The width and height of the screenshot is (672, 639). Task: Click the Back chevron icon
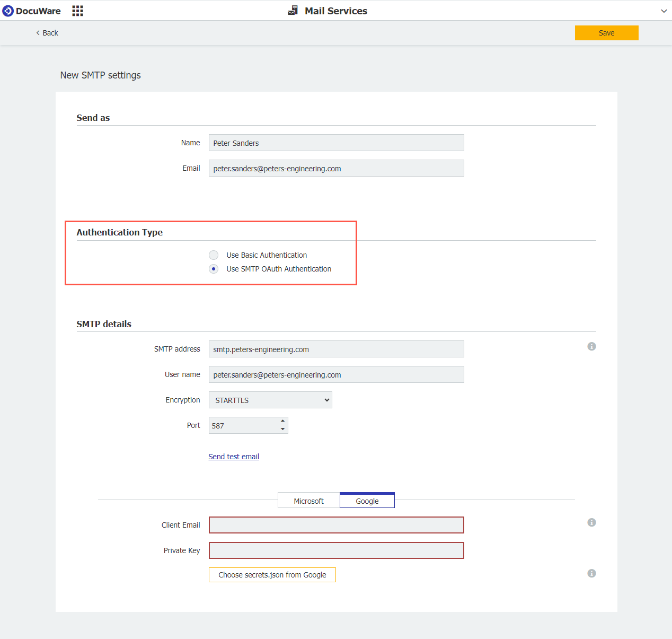coord(37,32)
